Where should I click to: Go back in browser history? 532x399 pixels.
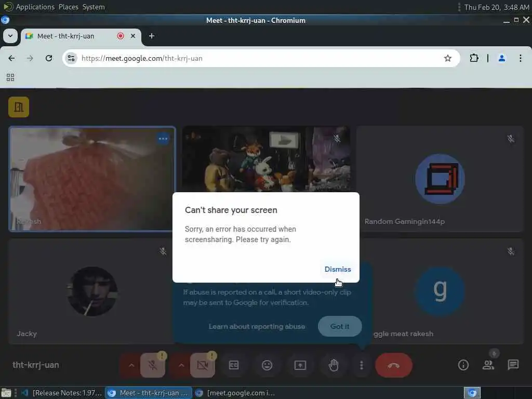click(11, 58)
